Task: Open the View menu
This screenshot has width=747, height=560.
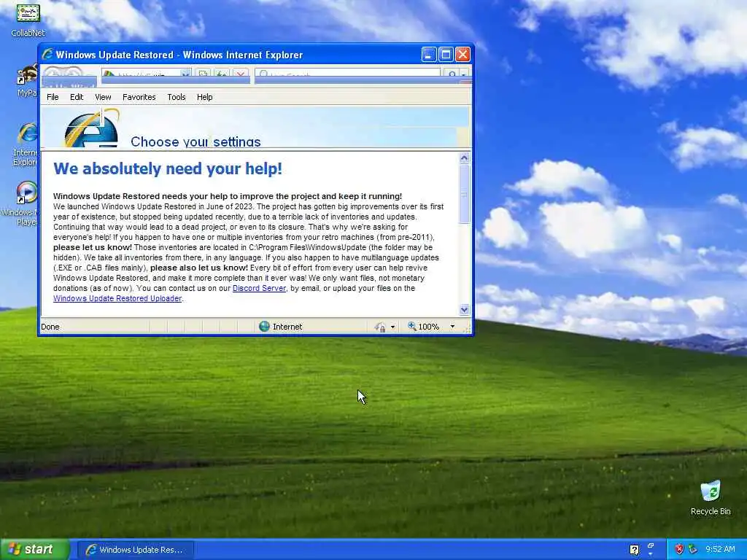Action: click(x=103, y=97)
